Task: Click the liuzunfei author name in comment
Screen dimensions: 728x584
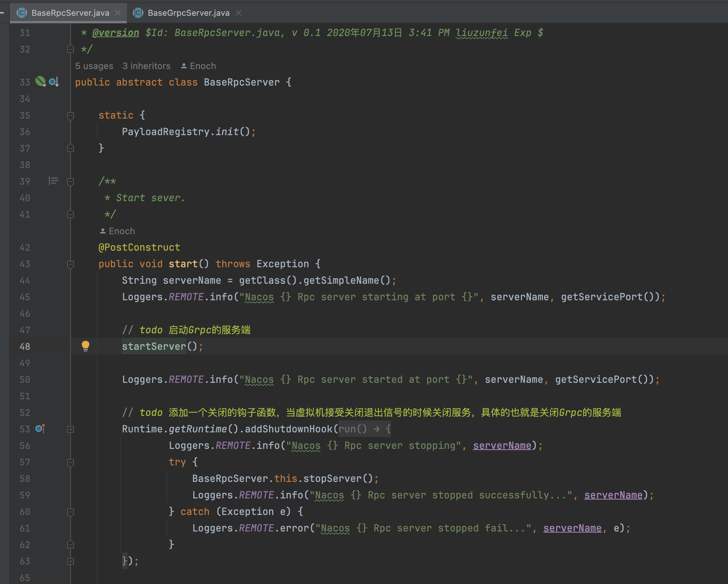Action: tap(482, 33)
